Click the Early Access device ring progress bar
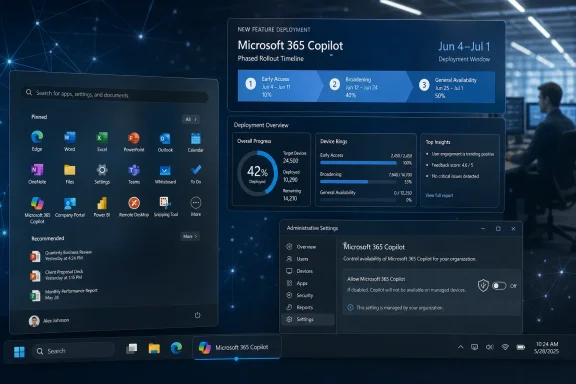Viewport: 576px width, 384px height. pos(358,163)
